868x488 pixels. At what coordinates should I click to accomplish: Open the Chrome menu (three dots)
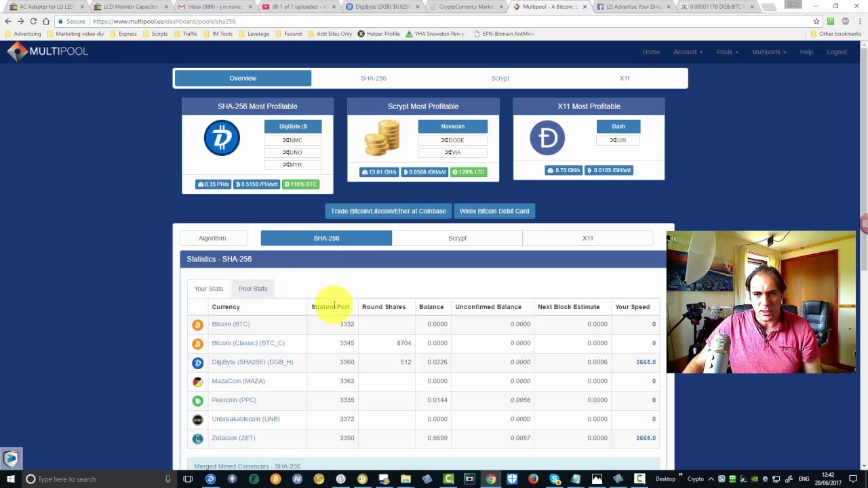[860, 21]
